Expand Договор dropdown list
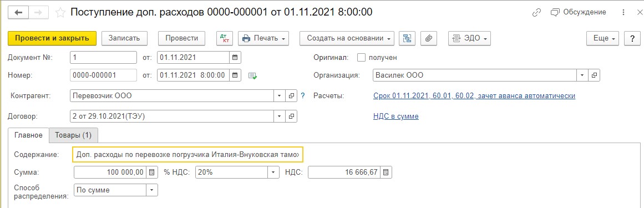The width and height of the screenshot is (644, 208). pyautogui.click(x=280, y=116)
